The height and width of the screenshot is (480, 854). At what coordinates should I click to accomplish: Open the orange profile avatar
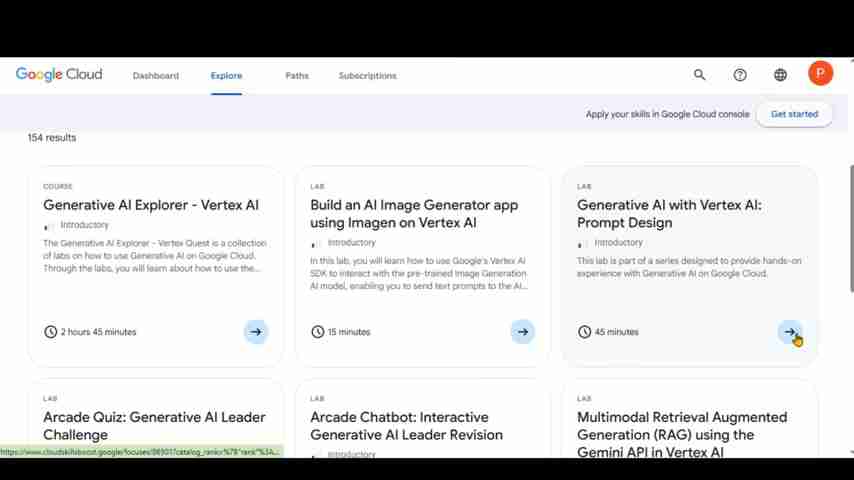[x=820, y=73]
